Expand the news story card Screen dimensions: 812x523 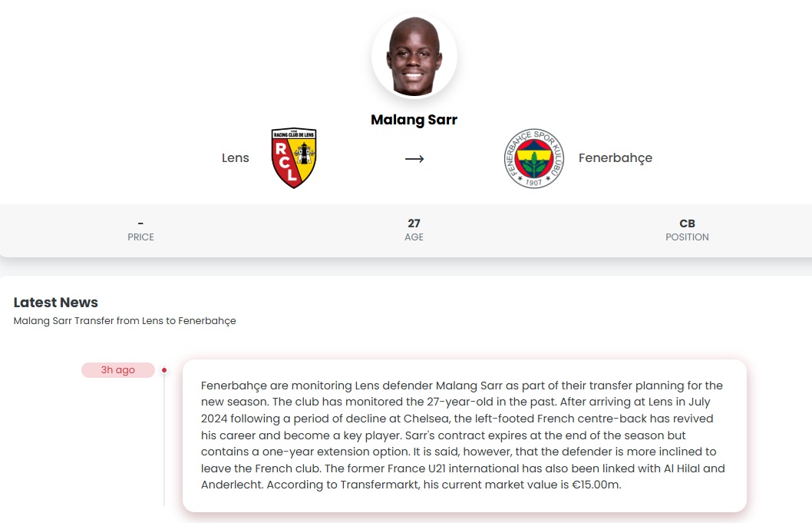(x=464, y=435)
